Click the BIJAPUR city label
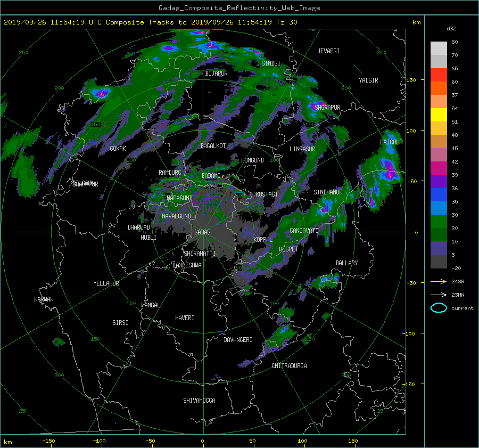 pyautogui.click(x=216, y=74)
